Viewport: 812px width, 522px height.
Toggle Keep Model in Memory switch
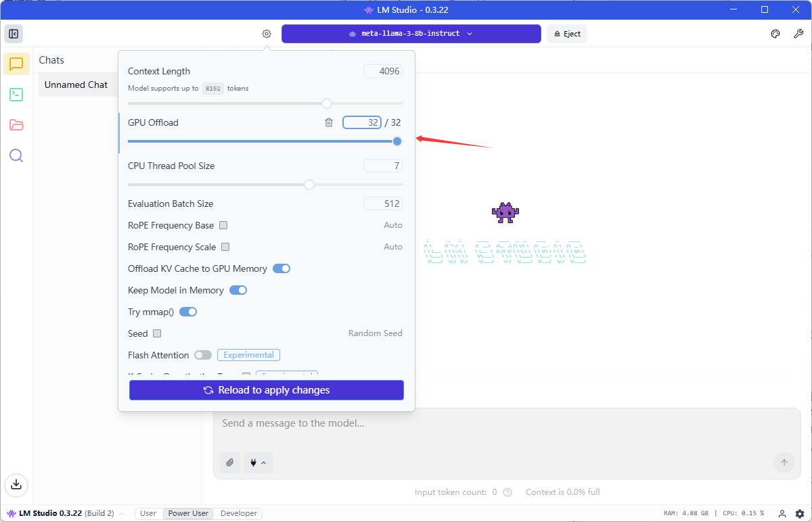click(238, 290)
